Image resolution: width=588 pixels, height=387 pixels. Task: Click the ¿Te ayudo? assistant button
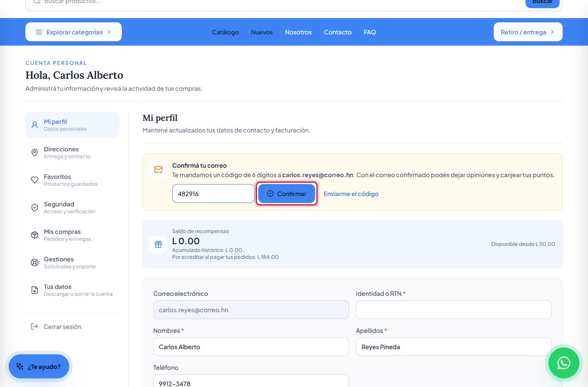pyautogui.click(x=39, y=366)
